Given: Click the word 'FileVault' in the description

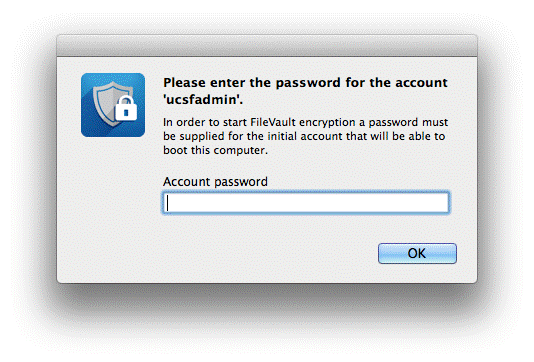Looking at the screenshot, I should tap(273, 122).
